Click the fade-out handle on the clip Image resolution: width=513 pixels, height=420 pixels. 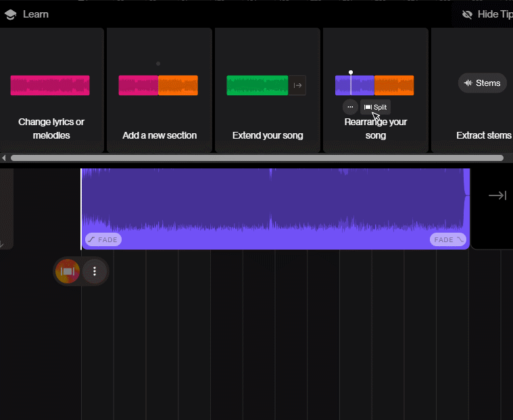447,239
